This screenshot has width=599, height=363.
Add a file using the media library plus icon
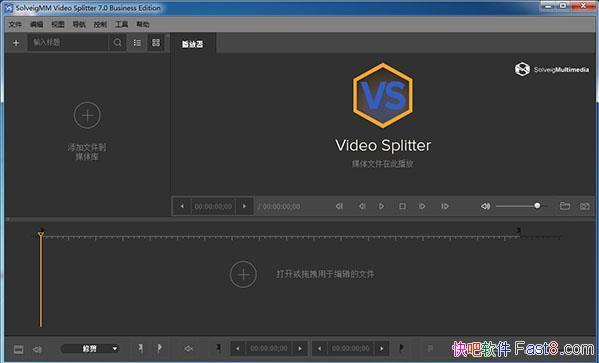coord(16,43)
